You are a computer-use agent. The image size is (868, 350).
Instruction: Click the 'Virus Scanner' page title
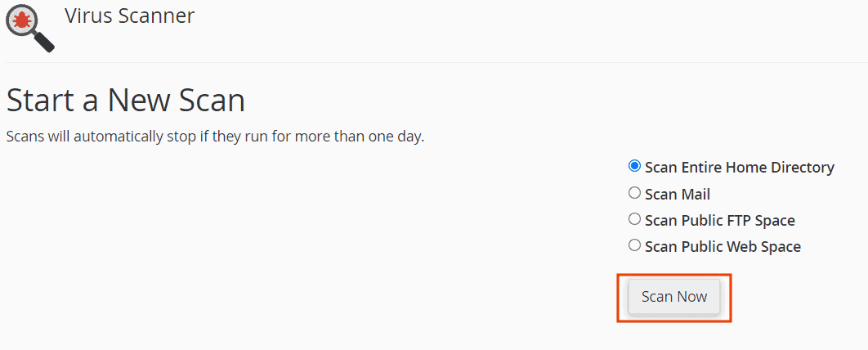(129, 16)
